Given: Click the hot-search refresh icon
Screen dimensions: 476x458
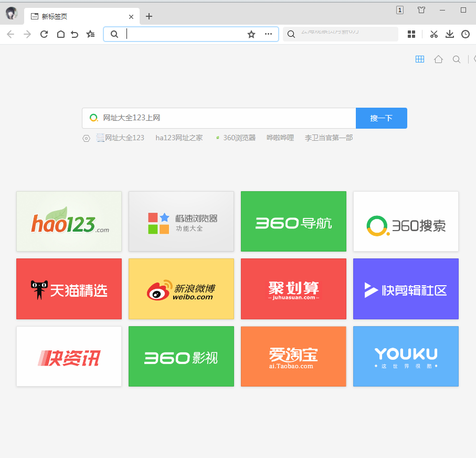Looking at the screenshot, I should coord(86,138).
